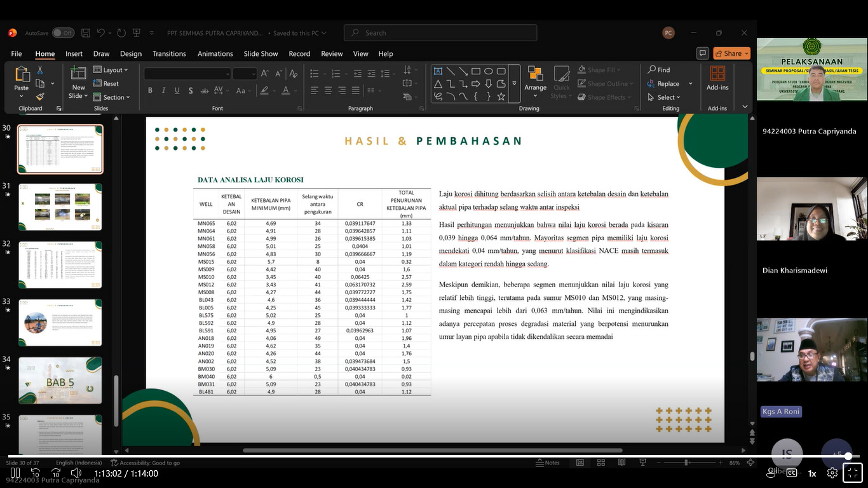Viewport: 868px width, 488px height.
Task: Skip back 10 seconds in the video
Action: 36,473
